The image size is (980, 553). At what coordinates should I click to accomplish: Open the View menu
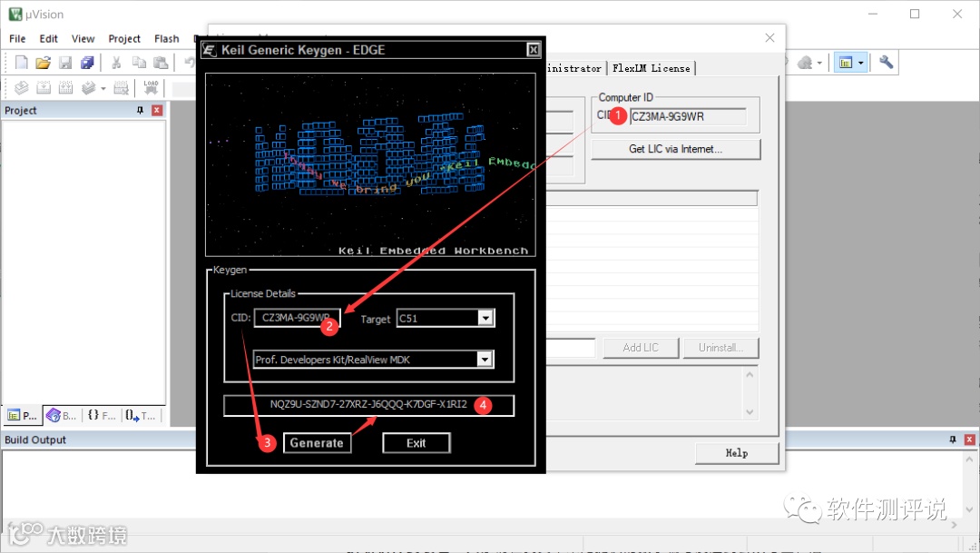coord(83,38)
